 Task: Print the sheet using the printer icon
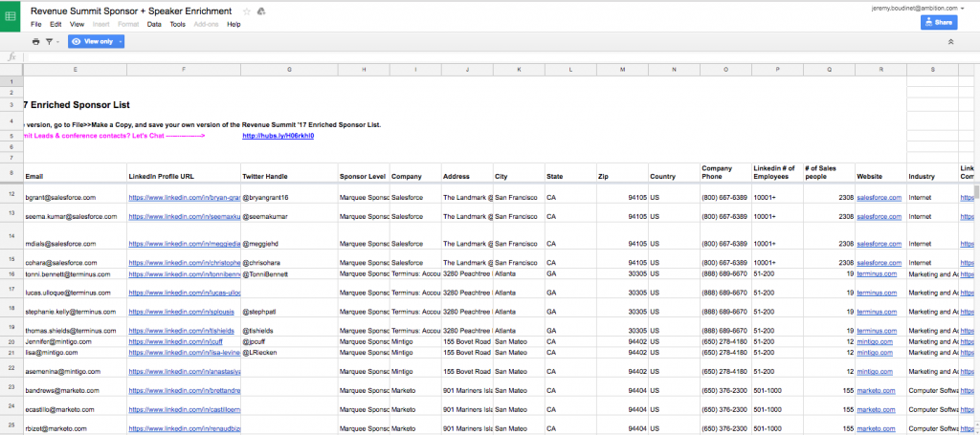tap(35, 42)
